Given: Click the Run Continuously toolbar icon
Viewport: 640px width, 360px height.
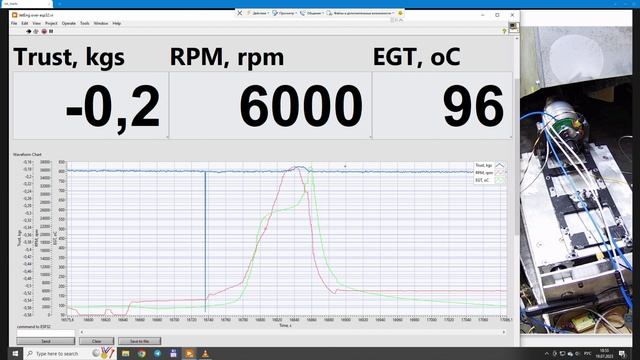Looking at the screenshot, I should tap(36, 31).
